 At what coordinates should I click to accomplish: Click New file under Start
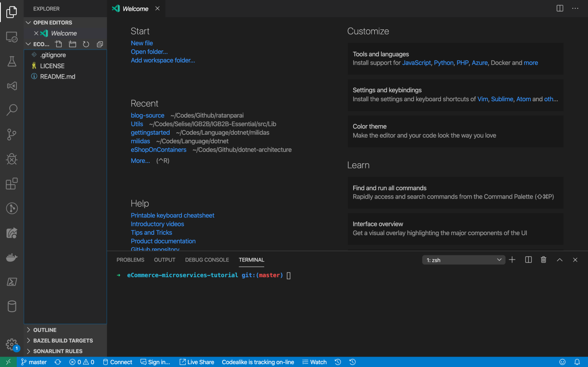pyautogui.click(x=142, y=43)
